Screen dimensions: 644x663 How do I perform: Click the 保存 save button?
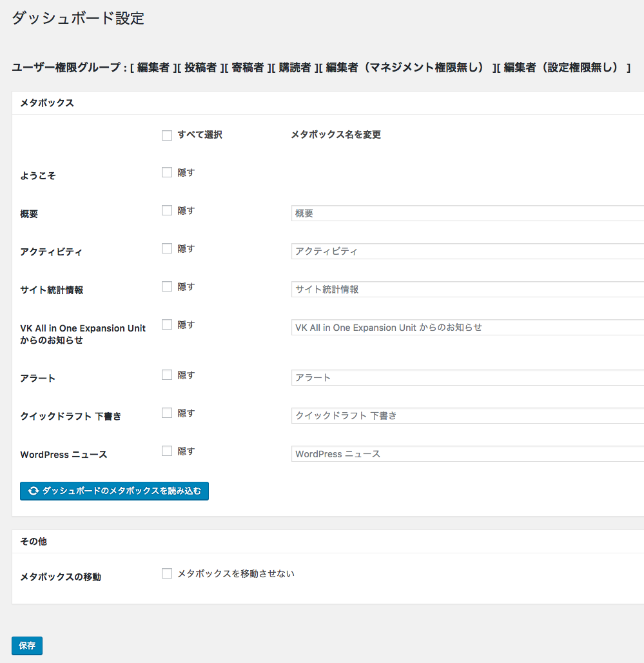point(27,646)
